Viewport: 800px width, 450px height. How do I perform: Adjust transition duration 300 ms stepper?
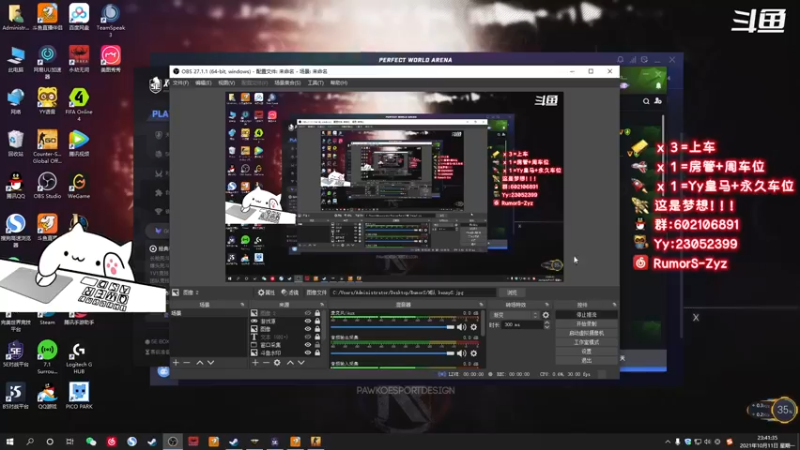tap(547, 324)
